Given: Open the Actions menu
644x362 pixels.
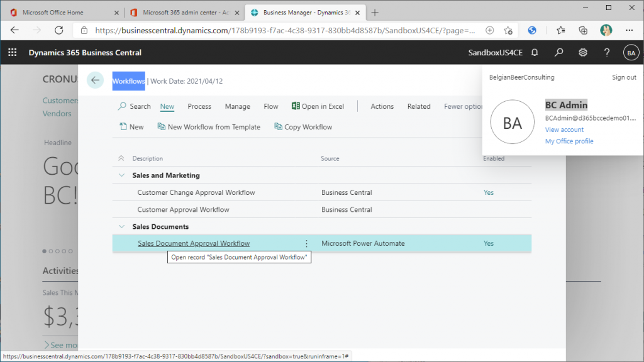Looking at the screenshot, I should point(382,106).
